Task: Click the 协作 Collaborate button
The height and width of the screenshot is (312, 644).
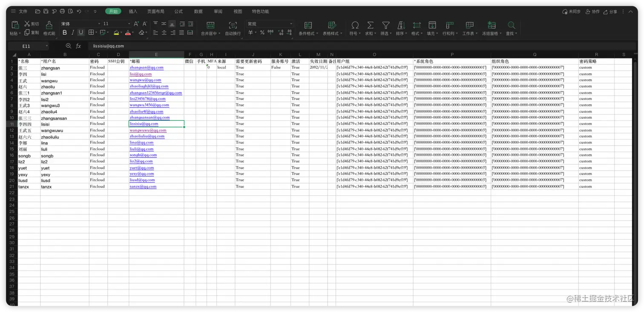Action: click(592, 11)
